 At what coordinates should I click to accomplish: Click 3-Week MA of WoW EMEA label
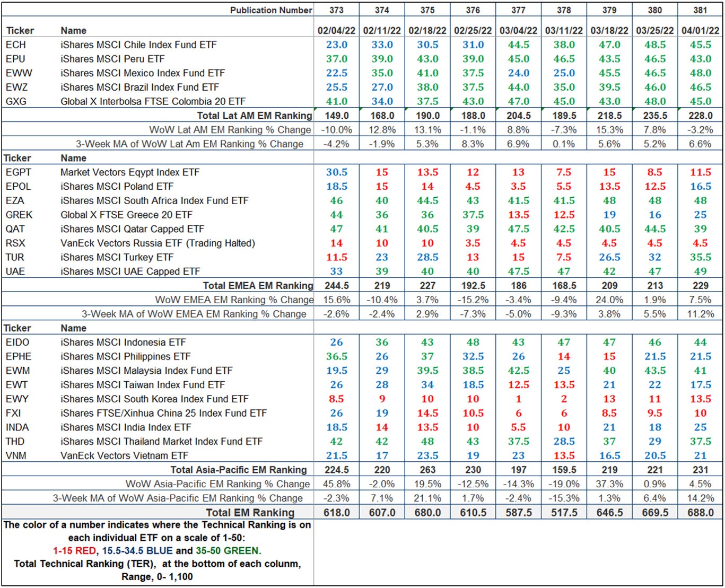[x=194, y=314]
